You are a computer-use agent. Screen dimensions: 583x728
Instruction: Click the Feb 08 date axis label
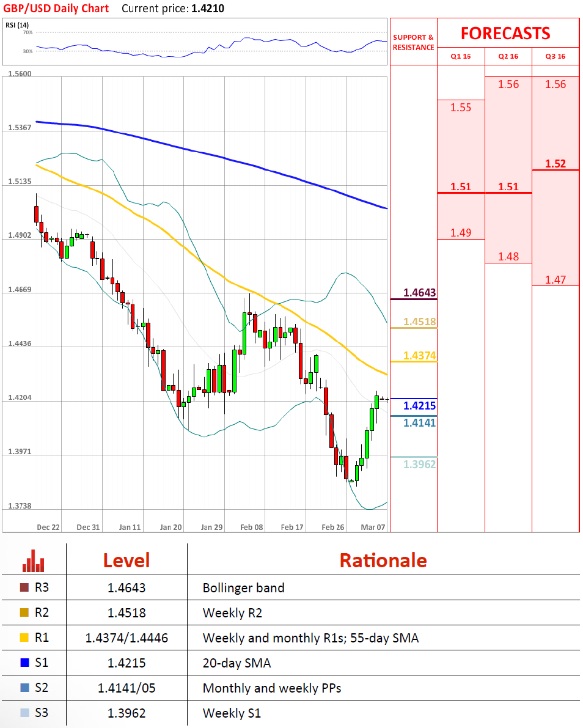pyautogui.click(x=252, y=527)
